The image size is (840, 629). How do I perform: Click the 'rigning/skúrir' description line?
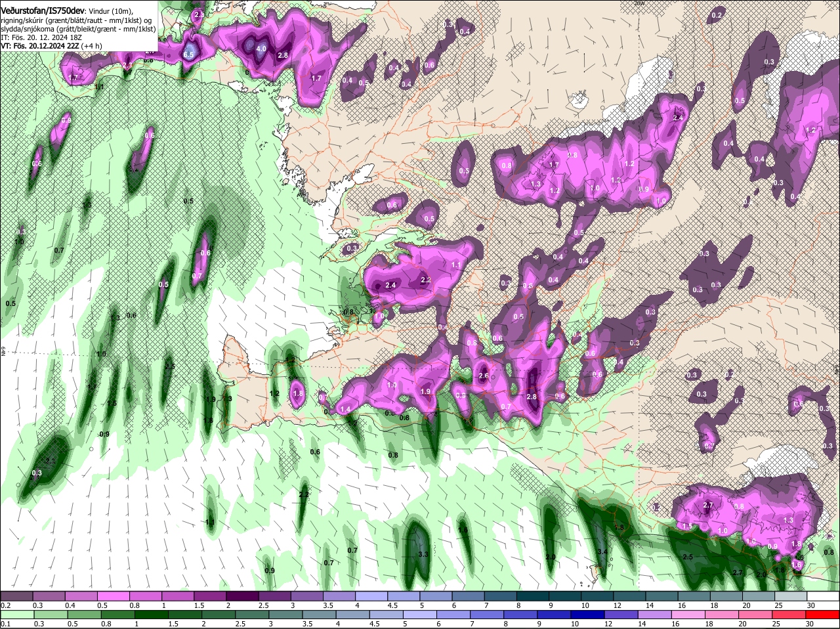click(x=77, y=21)
